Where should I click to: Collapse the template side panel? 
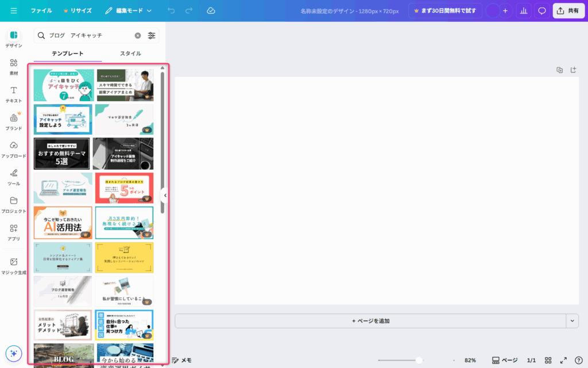165,195
